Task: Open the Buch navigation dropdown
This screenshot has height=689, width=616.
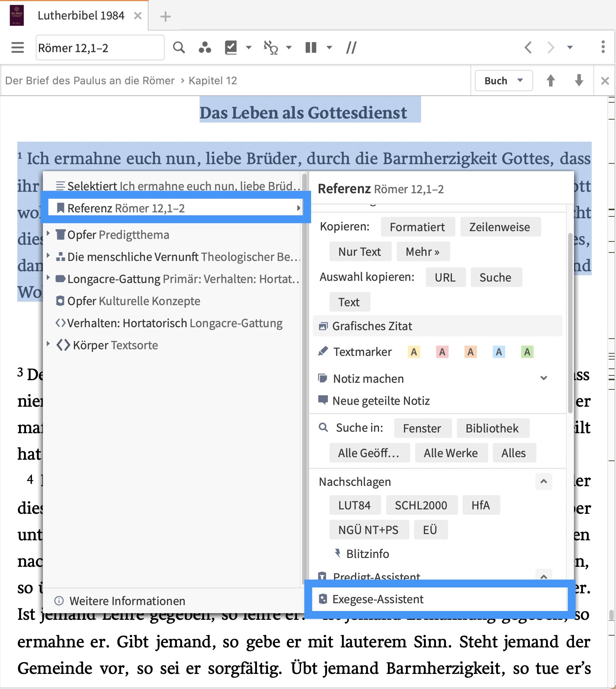Action: pyautogui.click(x=503, y=81)
